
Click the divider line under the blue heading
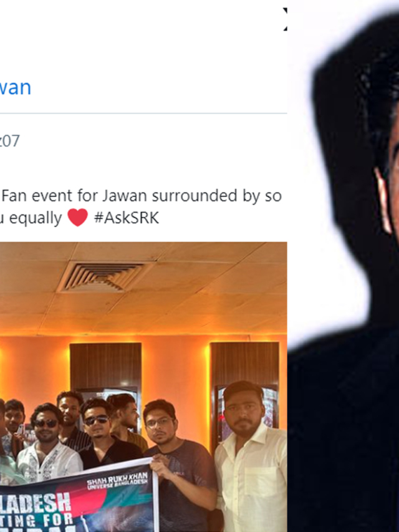(143, 113)
